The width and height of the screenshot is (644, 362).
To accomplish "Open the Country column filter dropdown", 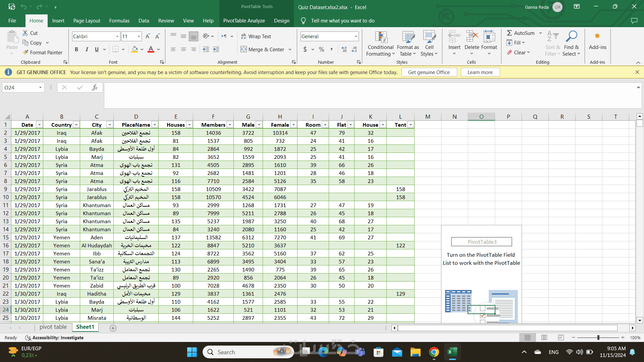I will pyautogui.click(x=76, y=125).
